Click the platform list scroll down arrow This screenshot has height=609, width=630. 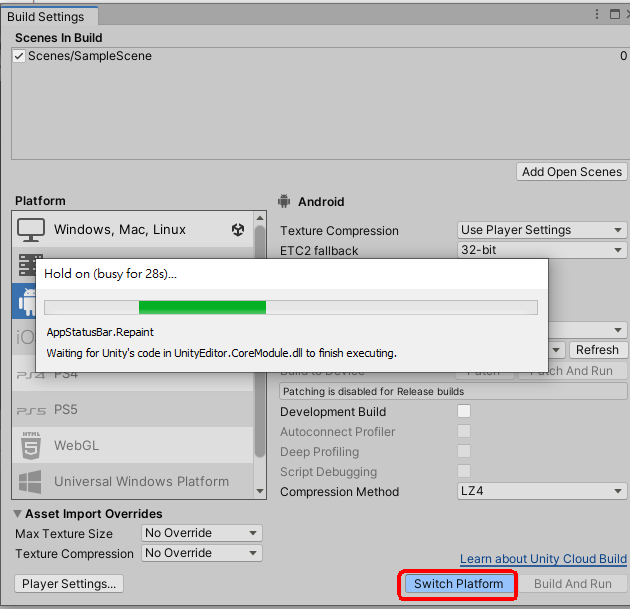click(260, 491)
